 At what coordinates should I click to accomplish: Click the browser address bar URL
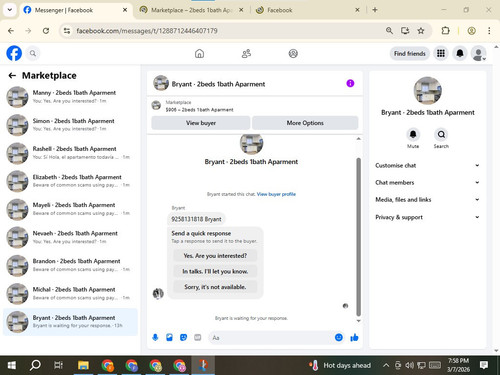coord(147,31)
